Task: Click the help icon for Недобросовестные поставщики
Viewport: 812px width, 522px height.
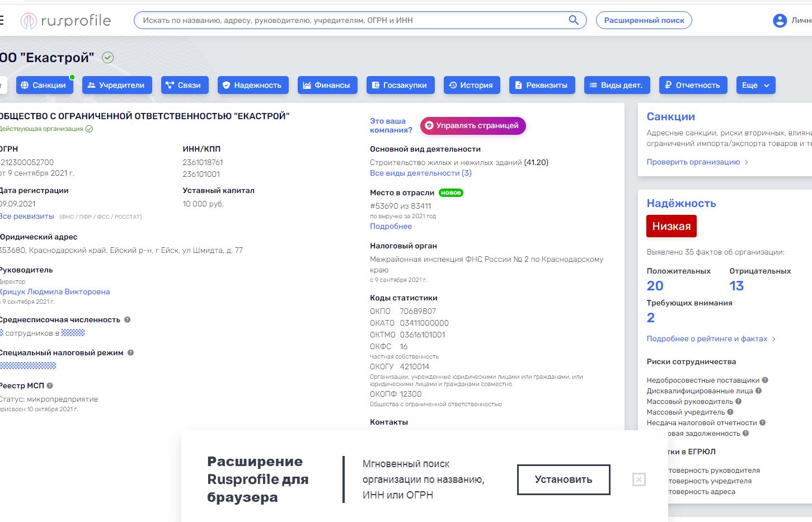Action: point(765,380)
